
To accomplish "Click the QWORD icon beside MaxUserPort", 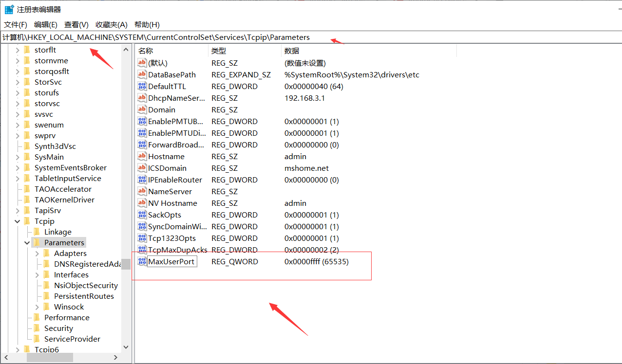I will pos(142,261).
